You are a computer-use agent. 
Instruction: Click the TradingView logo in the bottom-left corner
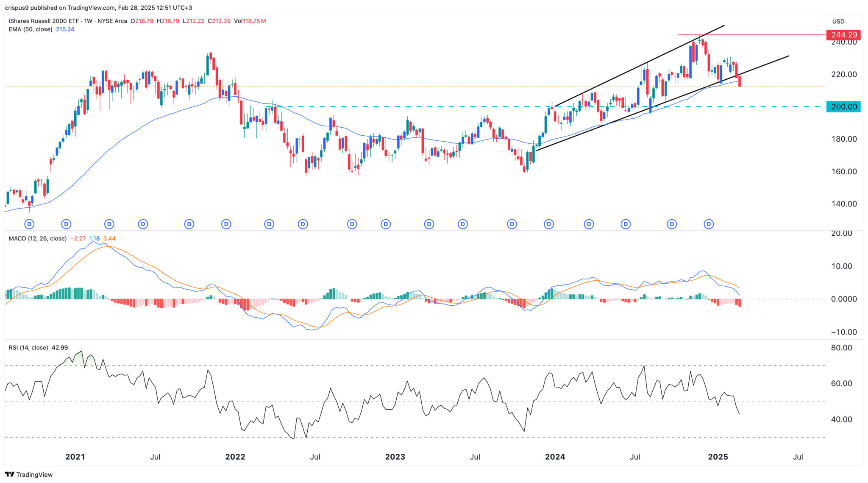[28, 475]
